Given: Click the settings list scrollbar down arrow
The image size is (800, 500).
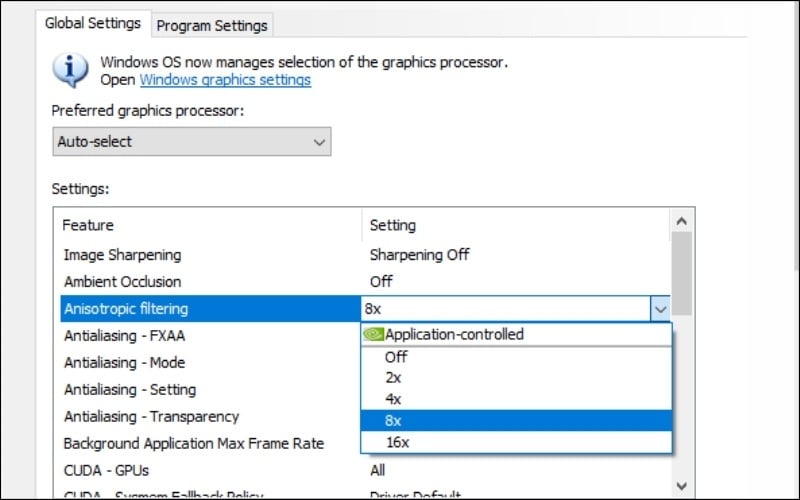Looking at the screenshot, I should [682, 486].
